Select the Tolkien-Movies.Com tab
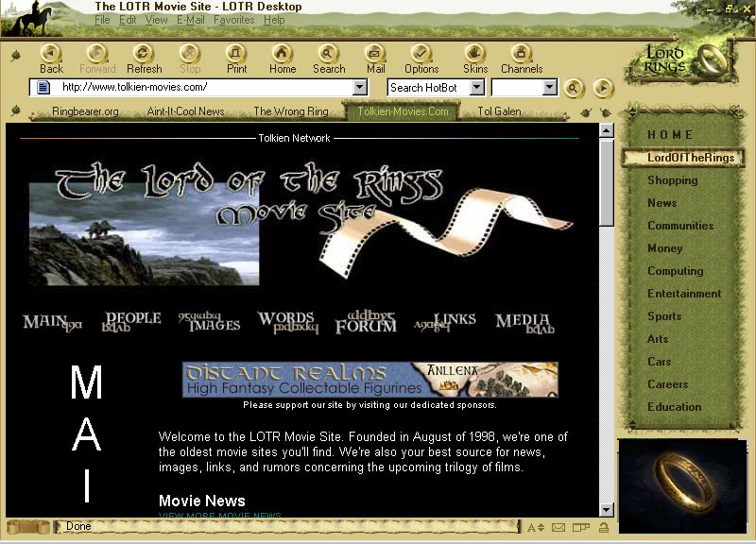 (403, 111)
